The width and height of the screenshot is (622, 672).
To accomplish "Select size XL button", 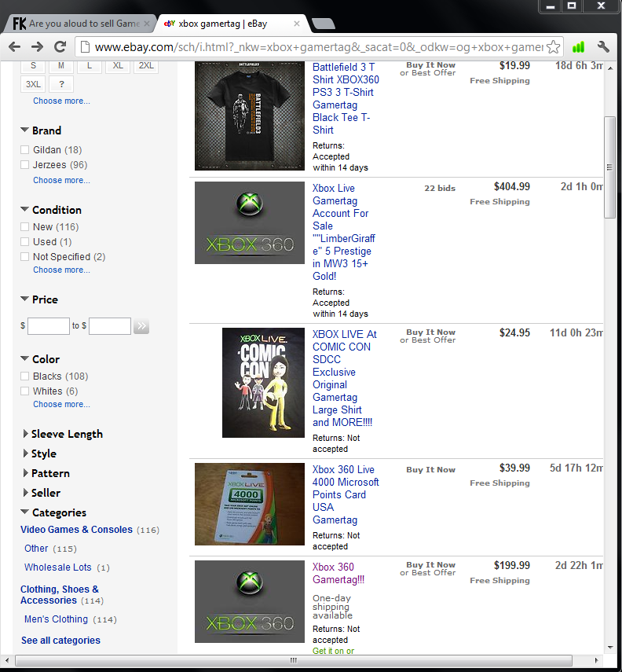I will [x=118, y=67].
